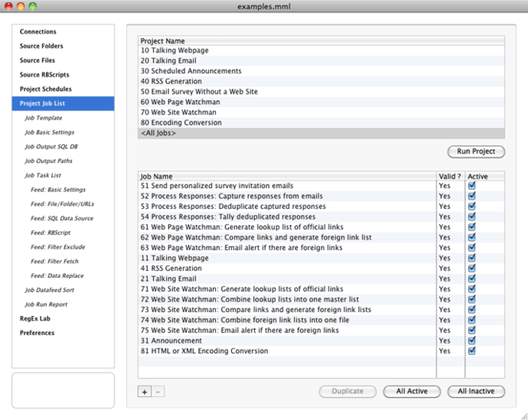The width and height of the screenshot is (528, 420).
Task: Select project 20 Talking Email
Action: (x=322, y=60)
